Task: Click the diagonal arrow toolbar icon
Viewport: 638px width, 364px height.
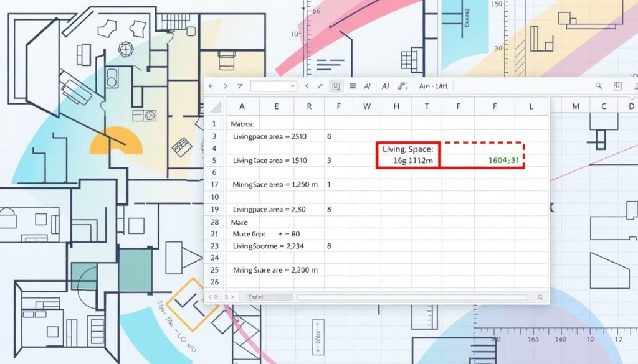Action: click(x=320, y=86)
